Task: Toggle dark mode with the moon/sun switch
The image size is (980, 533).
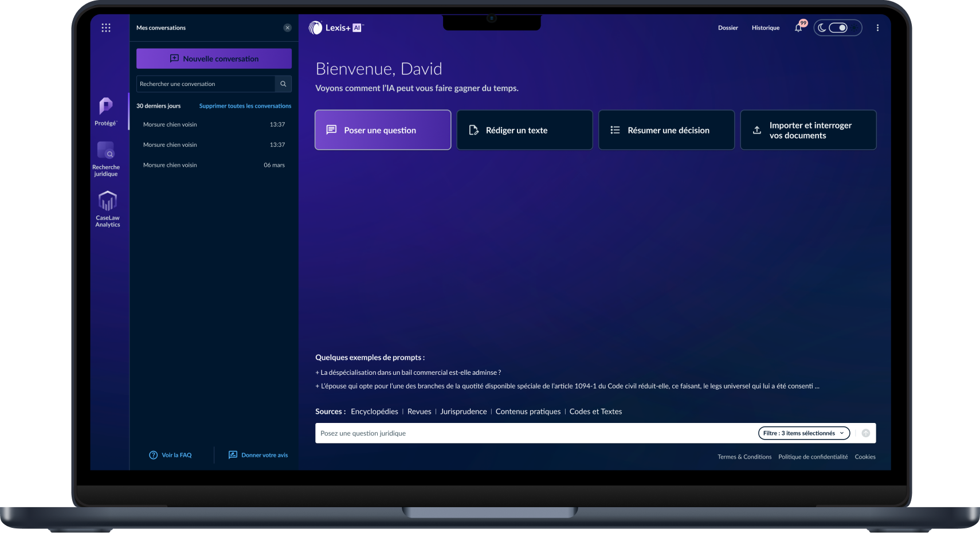Action: click(837, 27)
